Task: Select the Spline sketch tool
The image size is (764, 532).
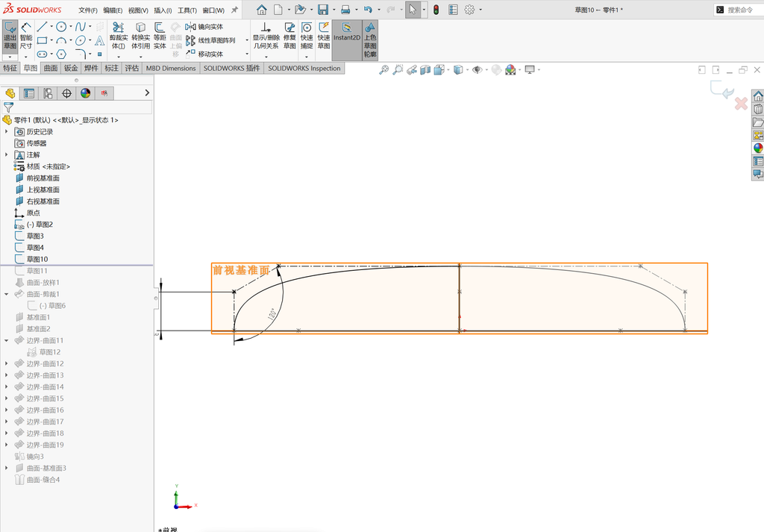Action: [x=81, y=27]
